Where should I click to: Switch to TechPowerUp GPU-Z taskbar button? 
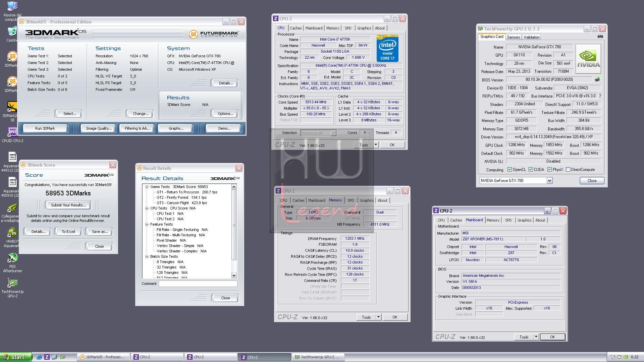pyautogui.click(x=318, y=357)
